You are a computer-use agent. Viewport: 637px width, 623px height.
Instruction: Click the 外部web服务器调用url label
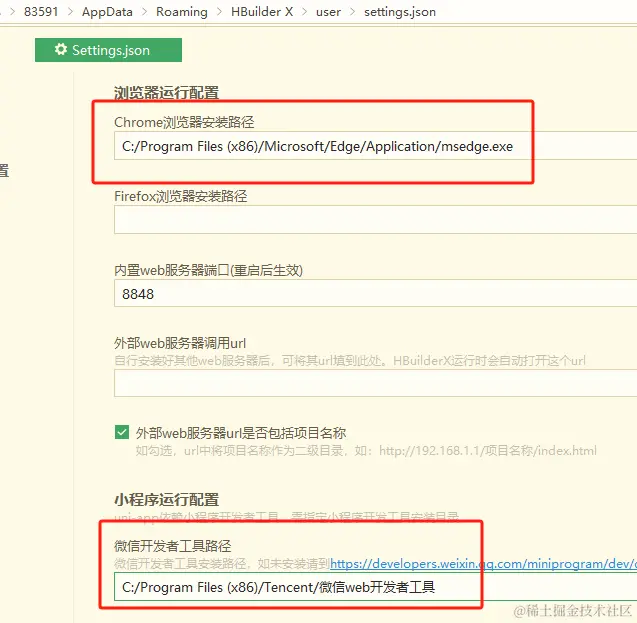pos(180,344)
